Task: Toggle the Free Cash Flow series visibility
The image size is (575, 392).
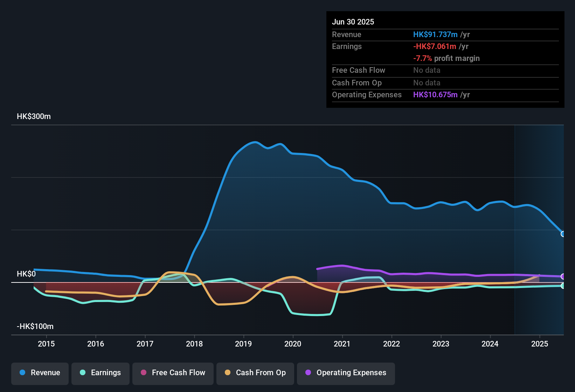Action: tap(173, 373)
